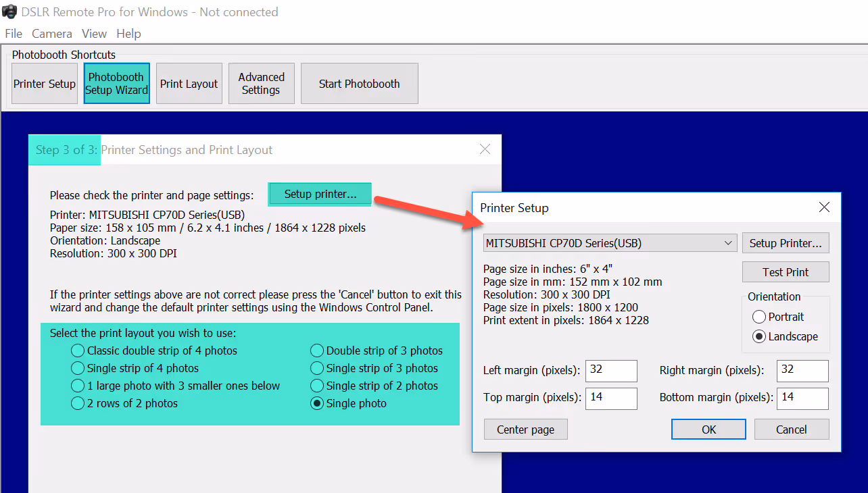Click the Test Print button
Viewport: 868px width, 493px height.
tap(786, 272)
